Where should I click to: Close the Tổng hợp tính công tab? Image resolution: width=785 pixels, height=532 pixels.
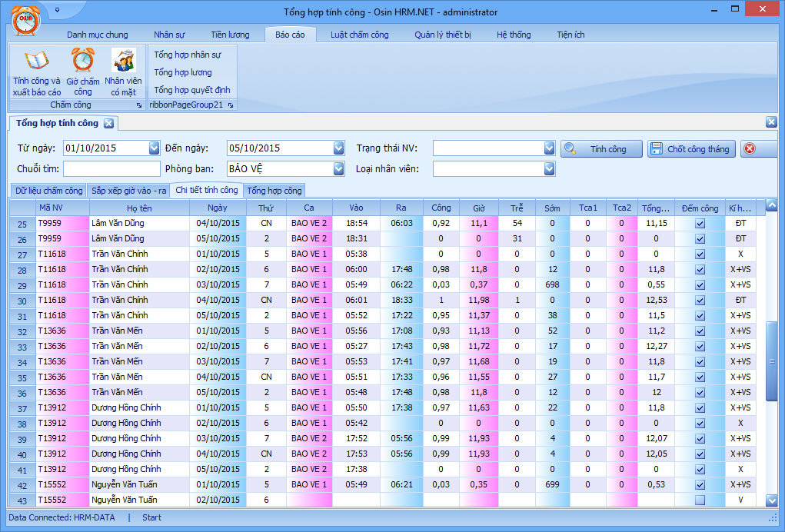pos(108,123)
